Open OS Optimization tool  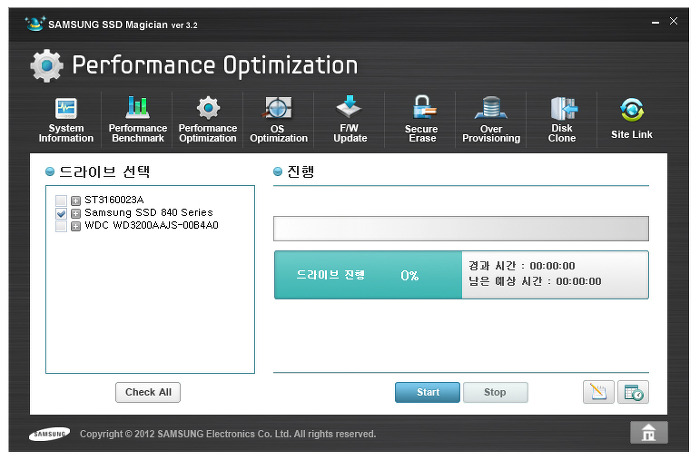(279, 120)
